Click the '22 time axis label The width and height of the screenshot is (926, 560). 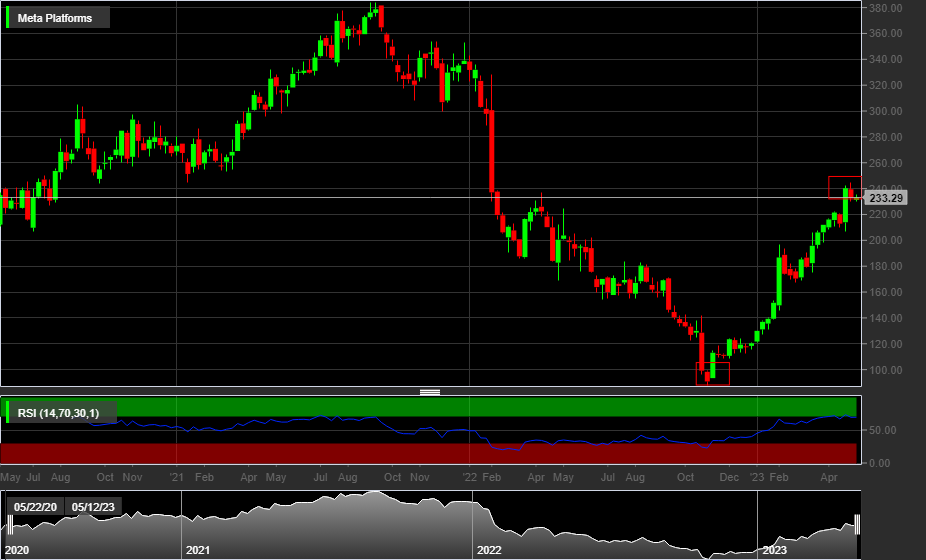(469, 477)
